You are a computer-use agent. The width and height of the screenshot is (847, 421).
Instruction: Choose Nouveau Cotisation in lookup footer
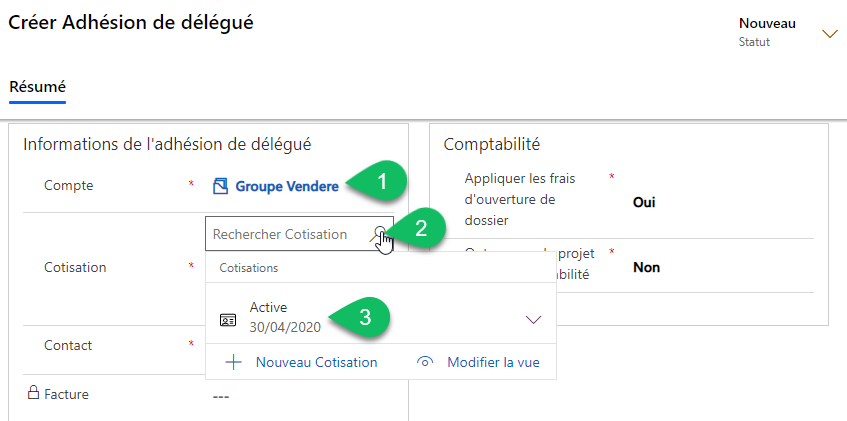[316, 362]
